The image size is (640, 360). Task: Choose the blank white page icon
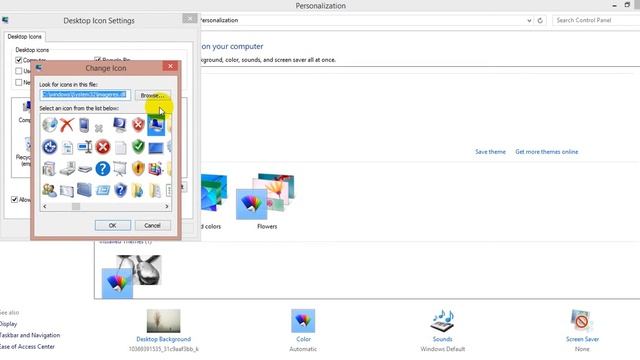click(x=120, y=147)
